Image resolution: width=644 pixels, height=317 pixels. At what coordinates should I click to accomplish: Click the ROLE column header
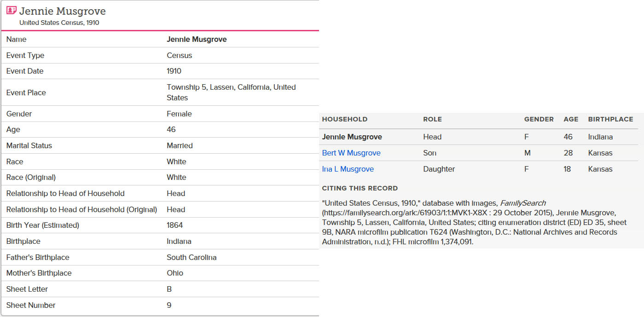pyautogui.click(x=432, y=119)
